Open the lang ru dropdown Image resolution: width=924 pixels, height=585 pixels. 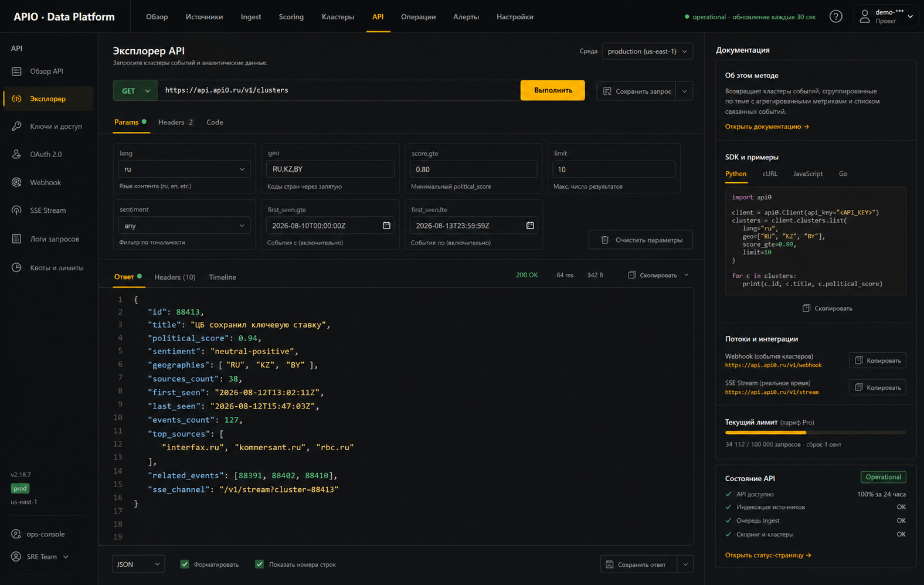(x=184, y=169)
